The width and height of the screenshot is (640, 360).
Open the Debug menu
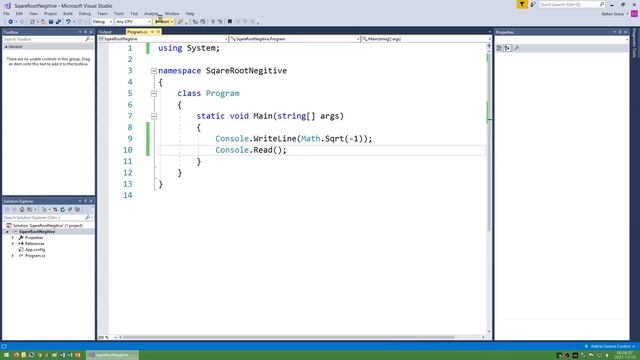(85, 13)
